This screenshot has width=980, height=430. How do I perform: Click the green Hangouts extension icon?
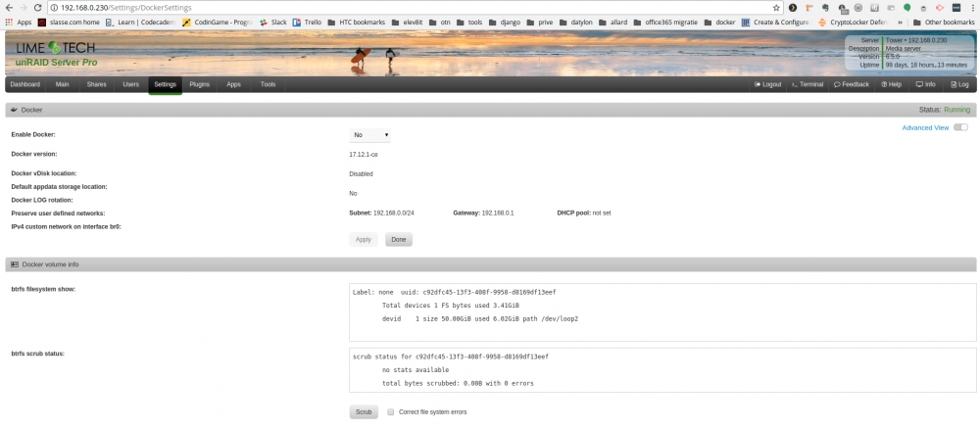coord(906,8)
